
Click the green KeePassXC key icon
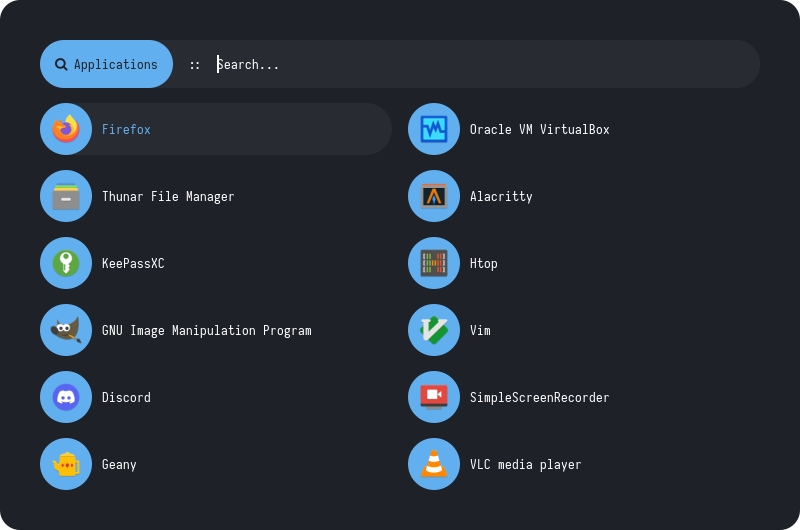(x=66, y=263)
